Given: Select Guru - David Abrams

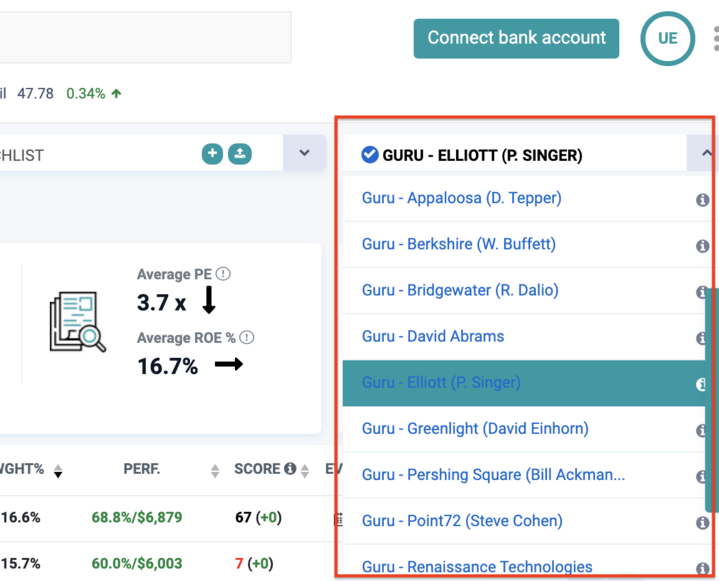Looking at the screenshot, I should click(433, 336).
